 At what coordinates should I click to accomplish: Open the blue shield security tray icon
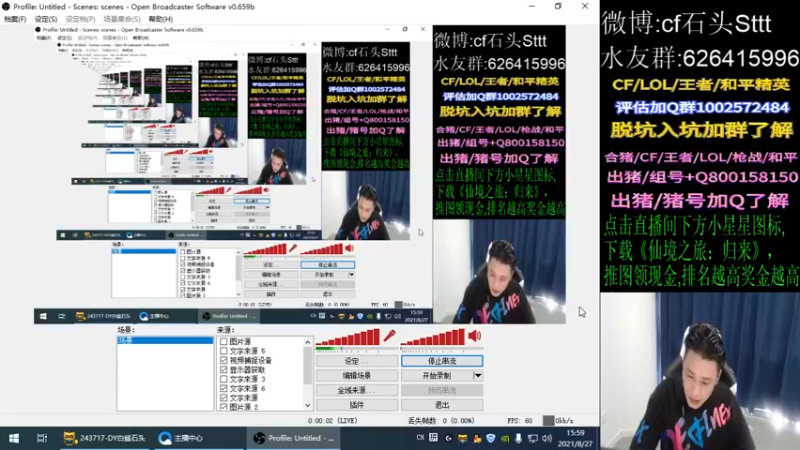pos(490,438)
